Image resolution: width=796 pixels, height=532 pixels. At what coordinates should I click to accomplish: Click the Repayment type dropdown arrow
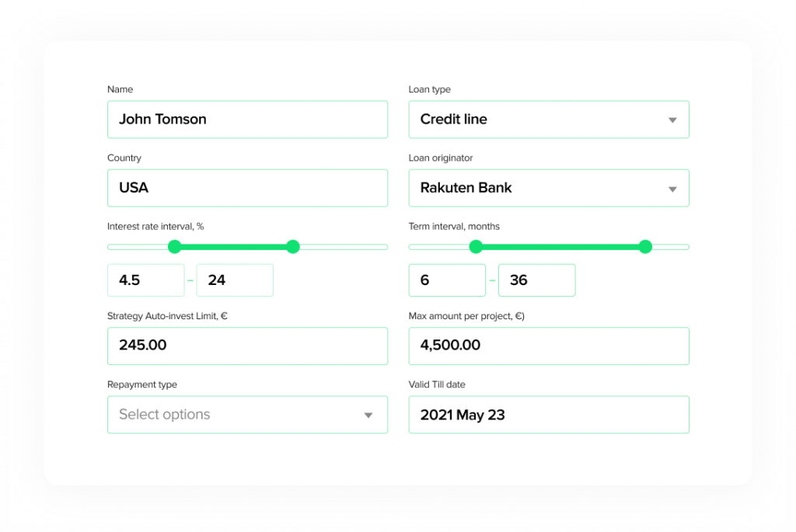pos(368,416)
